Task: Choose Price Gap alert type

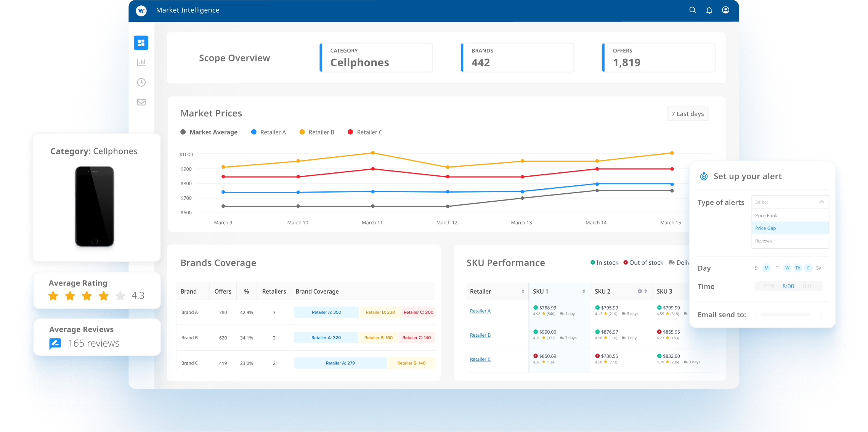Action: [x=790, y=228]
